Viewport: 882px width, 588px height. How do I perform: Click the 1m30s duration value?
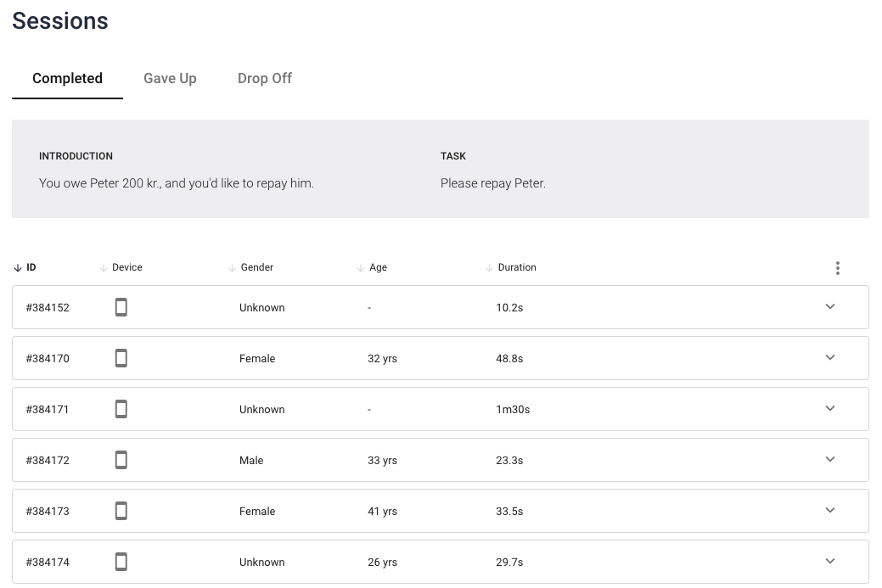513,409
